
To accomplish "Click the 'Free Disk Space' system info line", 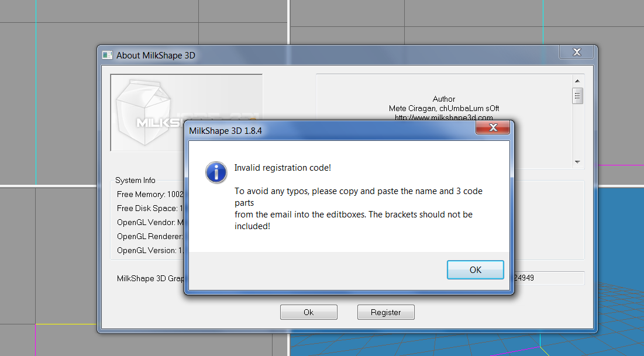I will 150,208.
